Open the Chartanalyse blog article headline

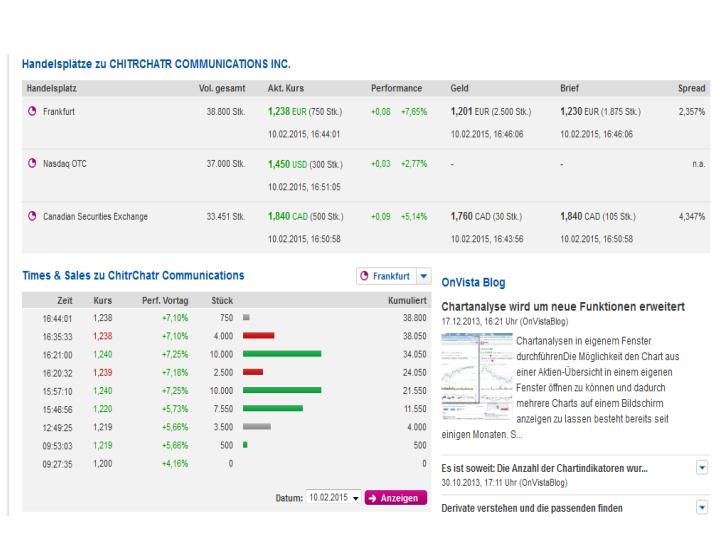[x=562, y=306]
